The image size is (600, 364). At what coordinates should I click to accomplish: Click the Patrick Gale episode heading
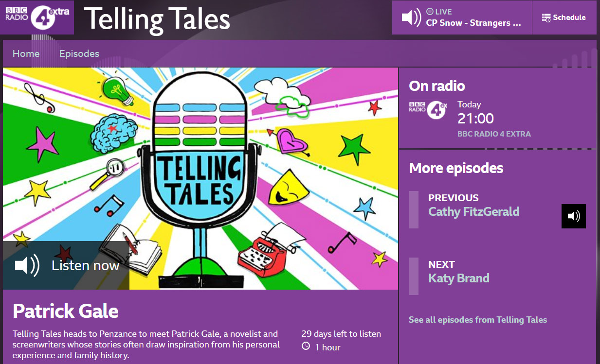pyautogui.click(x=66, y=311)
